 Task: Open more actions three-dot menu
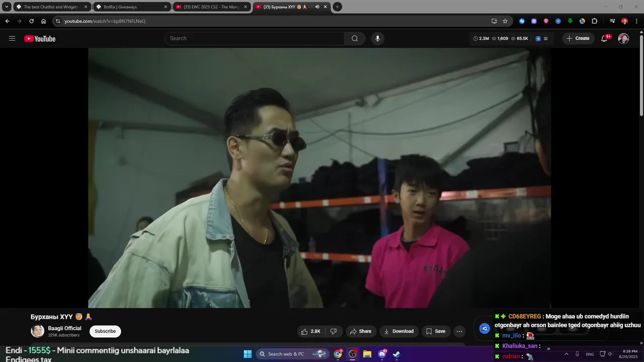tap(459, 331)
